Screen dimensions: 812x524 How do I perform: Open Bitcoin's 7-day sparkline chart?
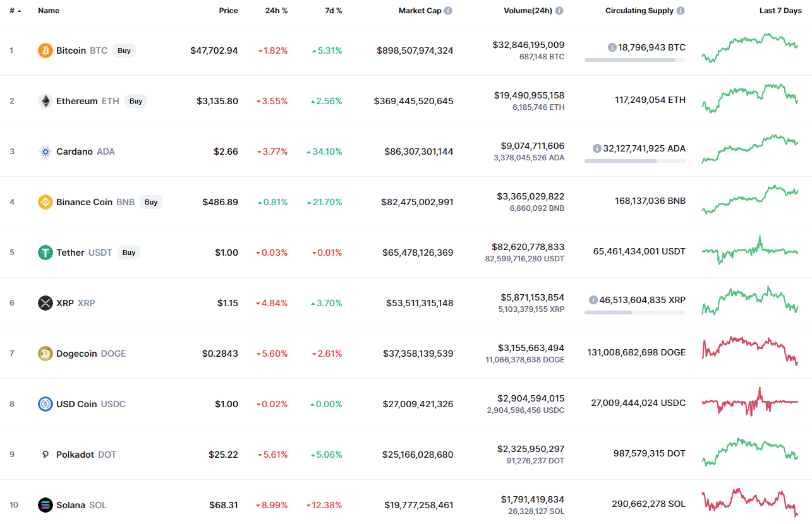click(x=750, y=47)
